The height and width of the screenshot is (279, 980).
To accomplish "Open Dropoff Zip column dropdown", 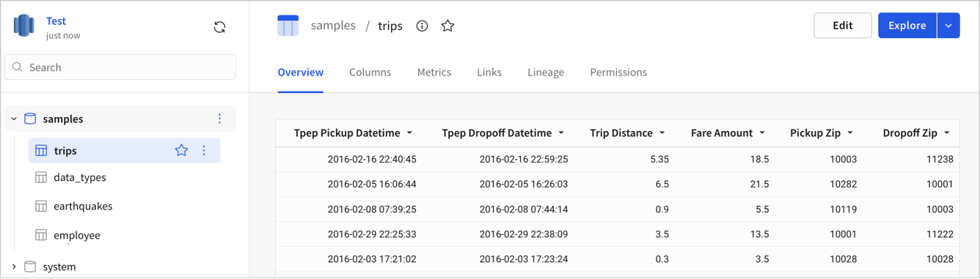I will point(947,133).
